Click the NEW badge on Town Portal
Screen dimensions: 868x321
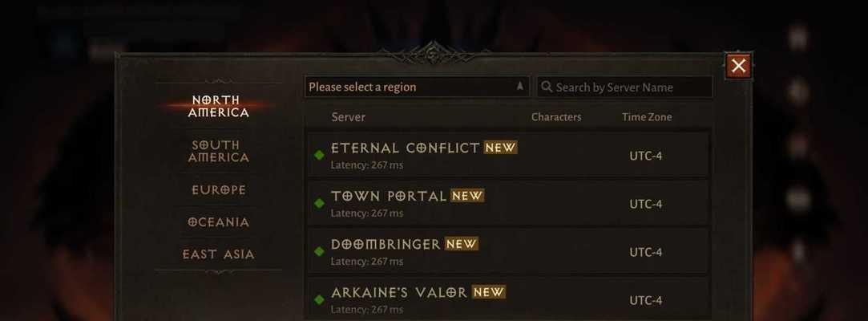point(467,196)
